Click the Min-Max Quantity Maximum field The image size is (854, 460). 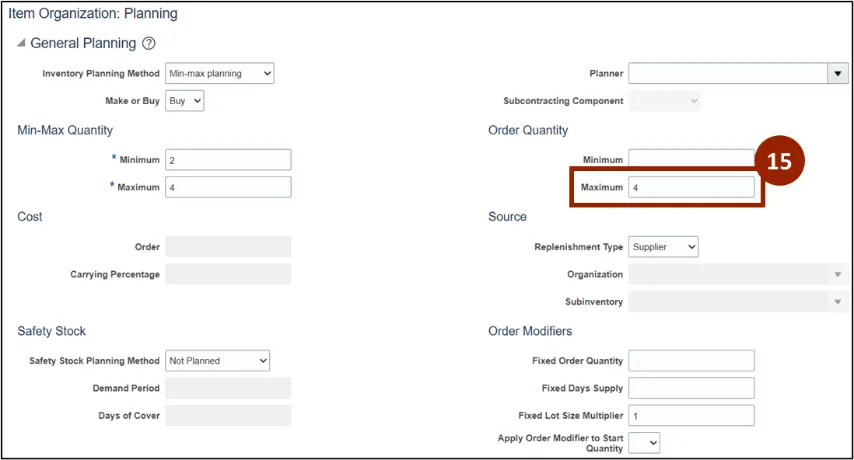pos(228,187)
